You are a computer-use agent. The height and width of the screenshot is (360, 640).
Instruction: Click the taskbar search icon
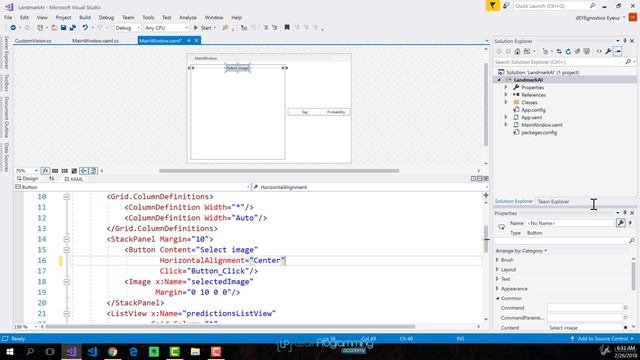pyautogui.click(x=30, y=351)
